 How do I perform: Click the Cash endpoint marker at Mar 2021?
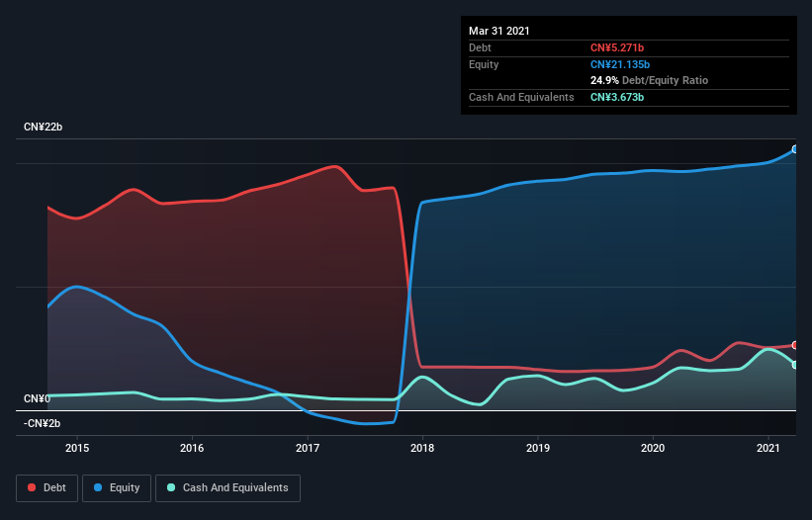(795, 365)
